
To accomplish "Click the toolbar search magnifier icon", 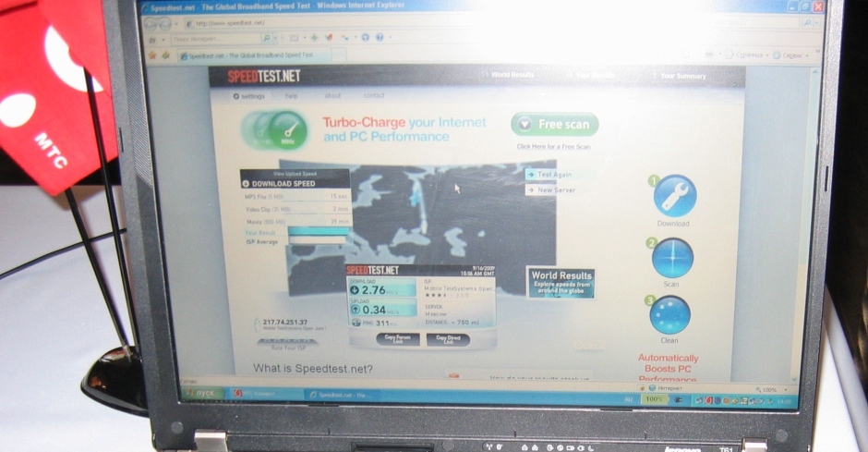I will pos(267,38).
